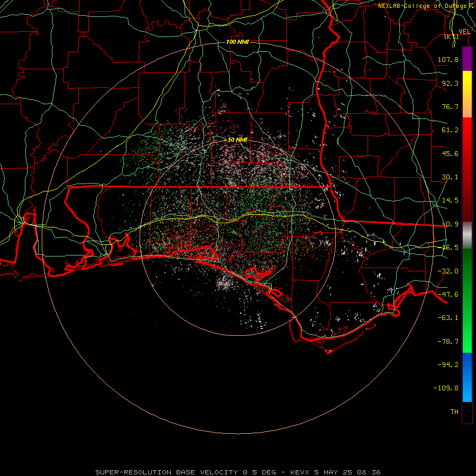This screenshot has height=476, width=476.
Task: Click the [KT] units label
Action: pyautogui.click(x=452, y=36)
